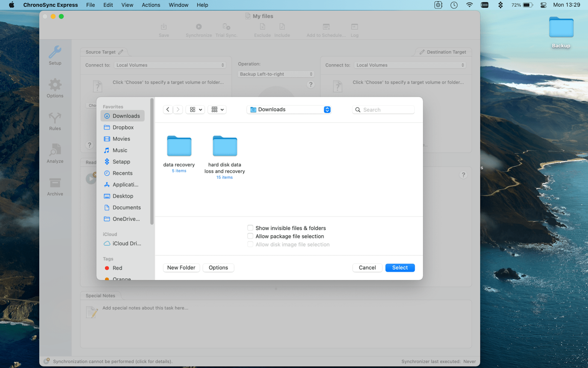Click the Options button in dialog

[x=218, y=268]
